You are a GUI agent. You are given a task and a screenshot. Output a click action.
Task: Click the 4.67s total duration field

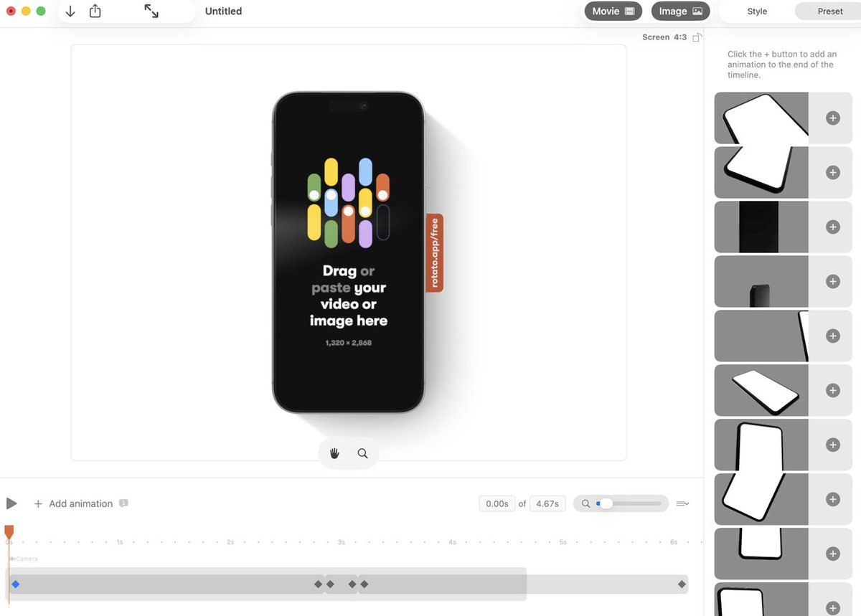click(547, 504)
